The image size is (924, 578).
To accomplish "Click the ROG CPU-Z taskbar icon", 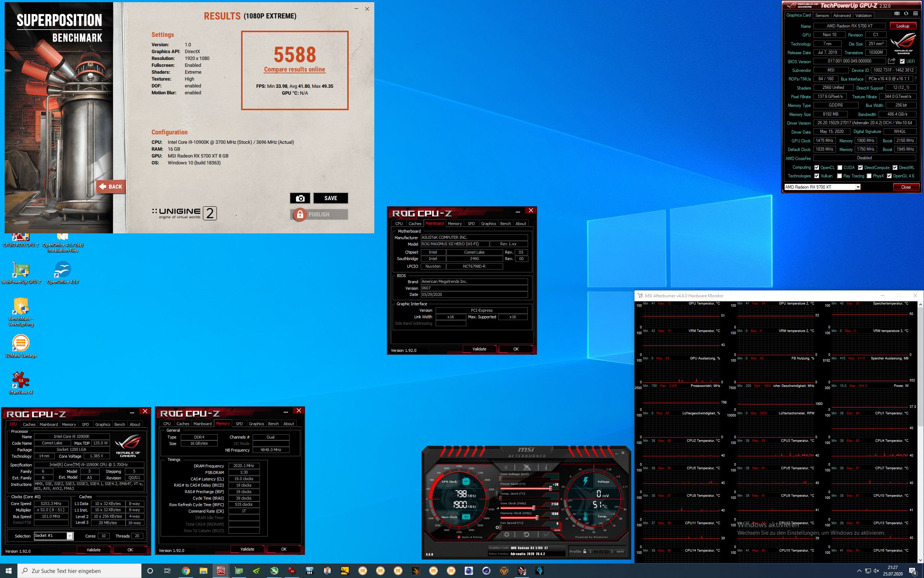I will point(221,571).
